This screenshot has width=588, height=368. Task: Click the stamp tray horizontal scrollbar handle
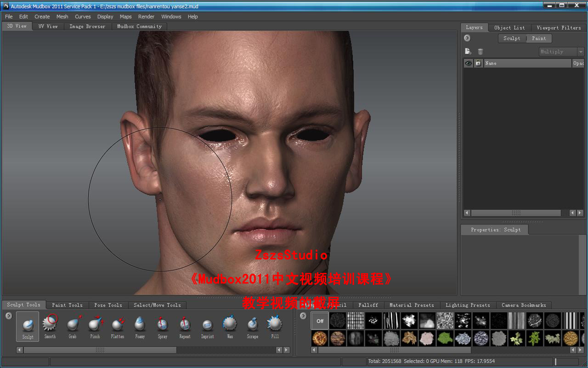[395, 350]
